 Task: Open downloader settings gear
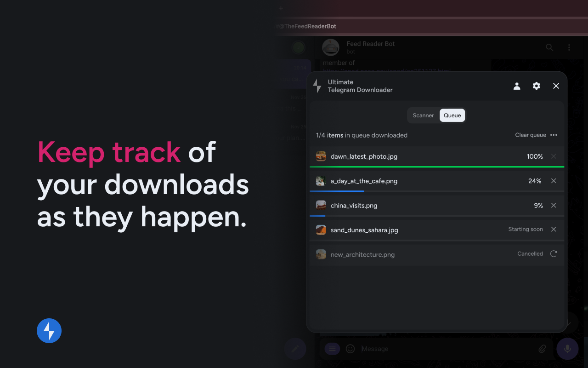pyautogui.click(x=536, y=86)
